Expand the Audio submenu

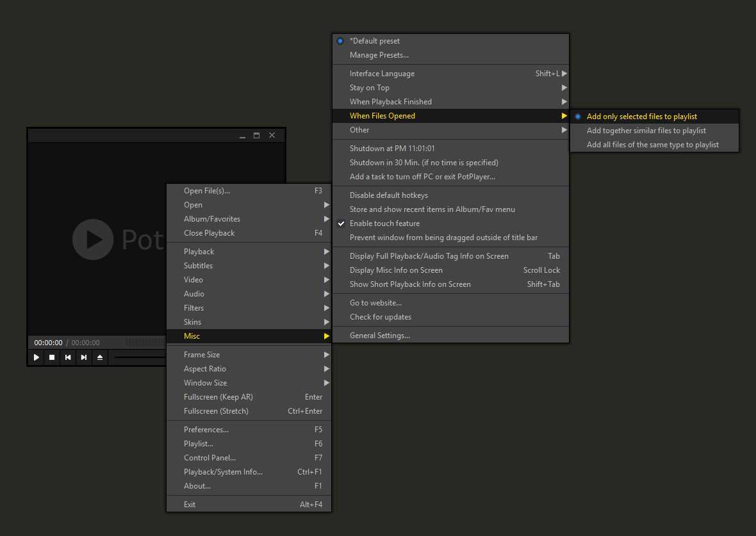pos(249,293)
